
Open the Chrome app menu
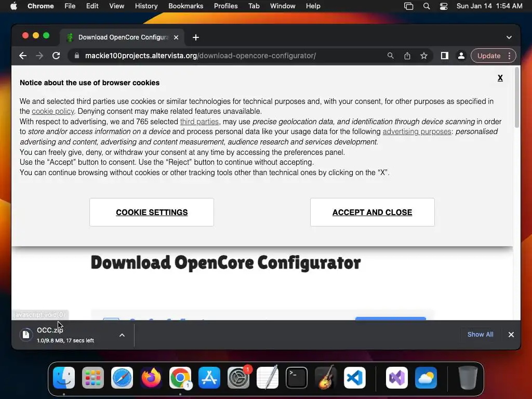click(x=41, y=6)
